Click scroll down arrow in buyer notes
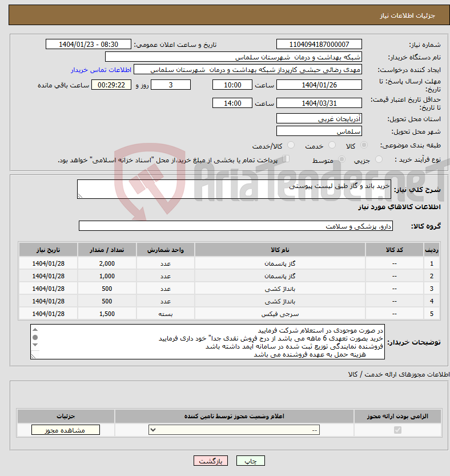Image resolution: width=450 pixels, height=476 pixels. click(x=35, y=345)
